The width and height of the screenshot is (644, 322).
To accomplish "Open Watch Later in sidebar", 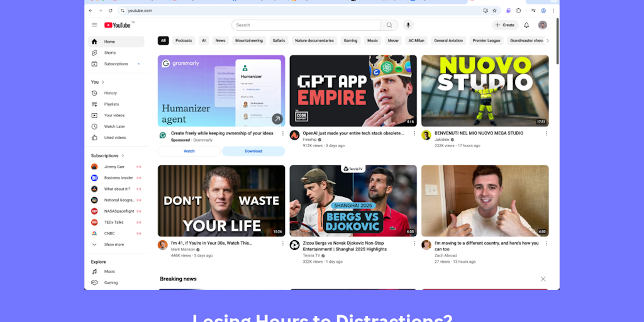I will pyautogui.click(x=116, y=126).
